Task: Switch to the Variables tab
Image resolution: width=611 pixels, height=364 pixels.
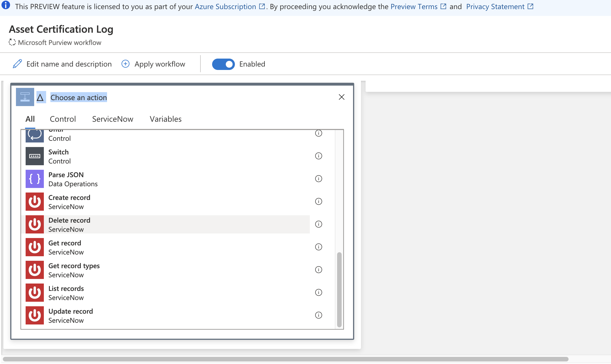Action: (x=165, y=119)
